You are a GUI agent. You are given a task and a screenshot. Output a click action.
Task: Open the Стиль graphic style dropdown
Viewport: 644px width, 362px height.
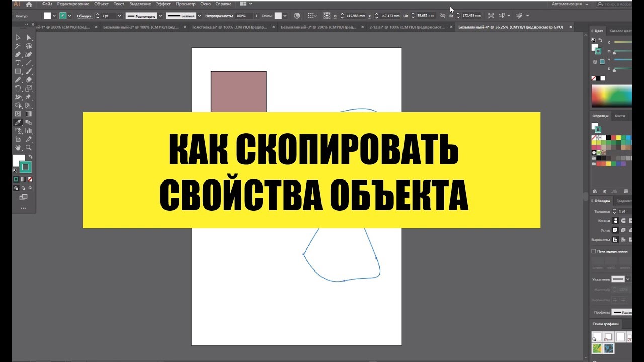pyautogui.click(x=285, y=16)
